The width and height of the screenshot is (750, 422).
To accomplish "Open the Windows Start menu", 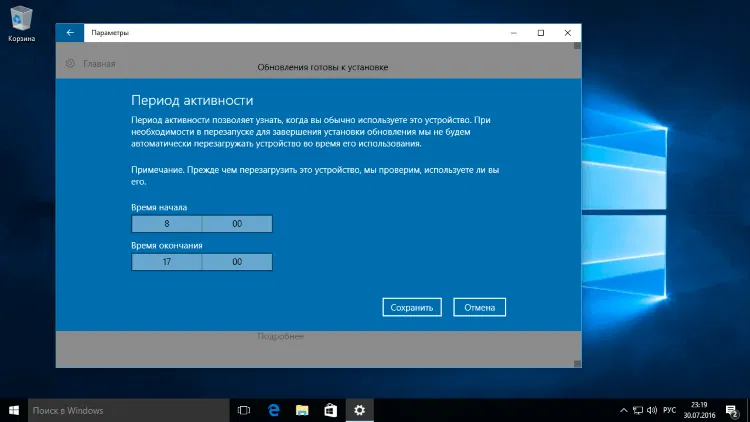I will point(14,410).
